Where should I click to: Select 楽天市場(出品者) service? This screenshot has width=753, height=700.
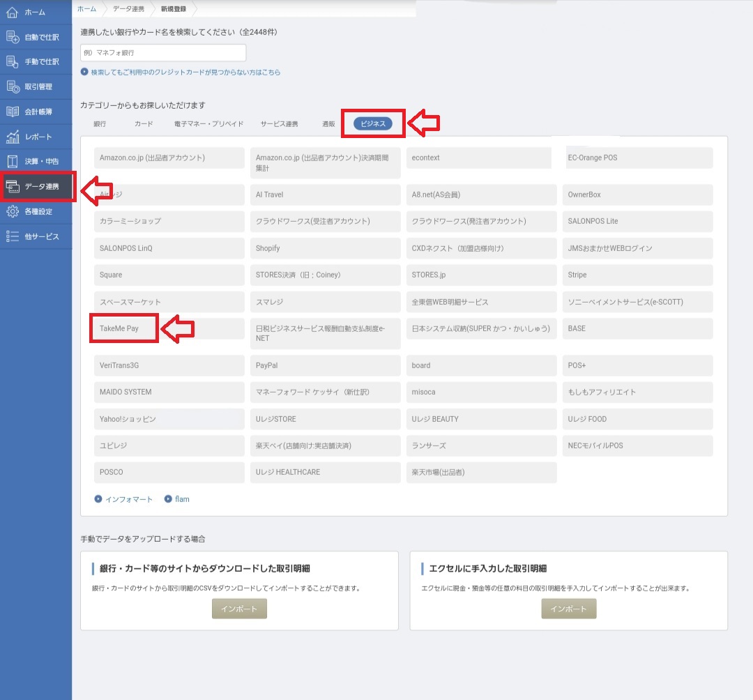481,473
